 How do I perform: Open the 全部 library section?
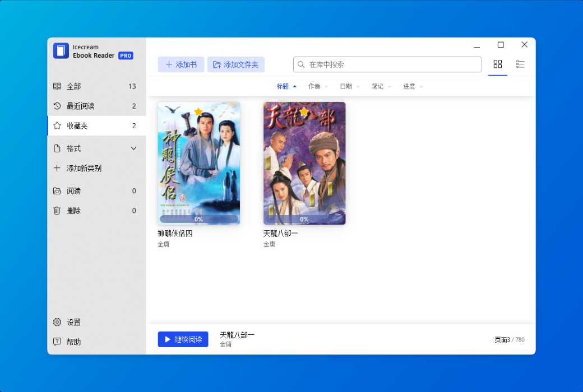(x=73, y=86)
